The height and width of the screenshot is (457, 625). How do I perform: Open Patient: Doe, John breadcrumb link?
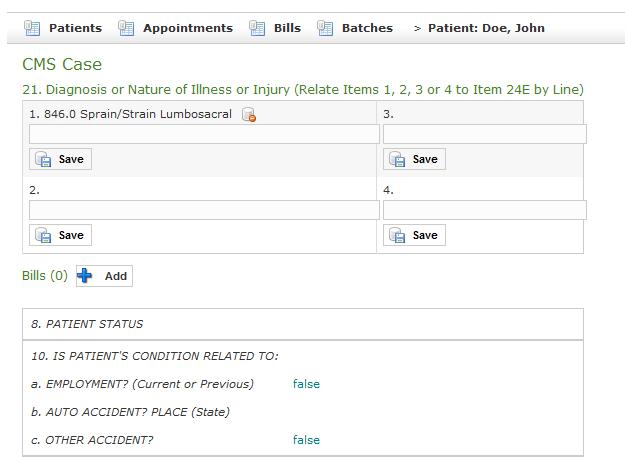pyautogui.click(x=486, y=28)
